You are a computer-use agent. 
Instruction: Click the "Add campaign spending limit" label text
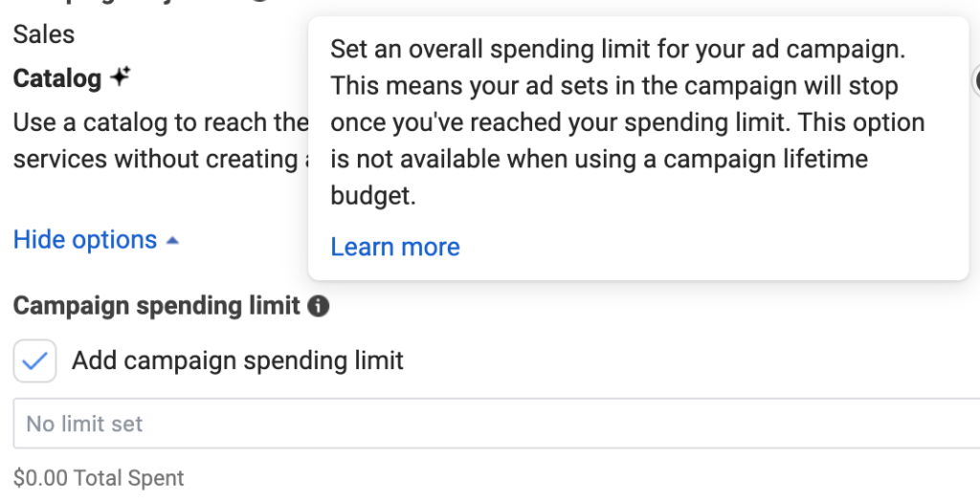click(x=237, y=360)
